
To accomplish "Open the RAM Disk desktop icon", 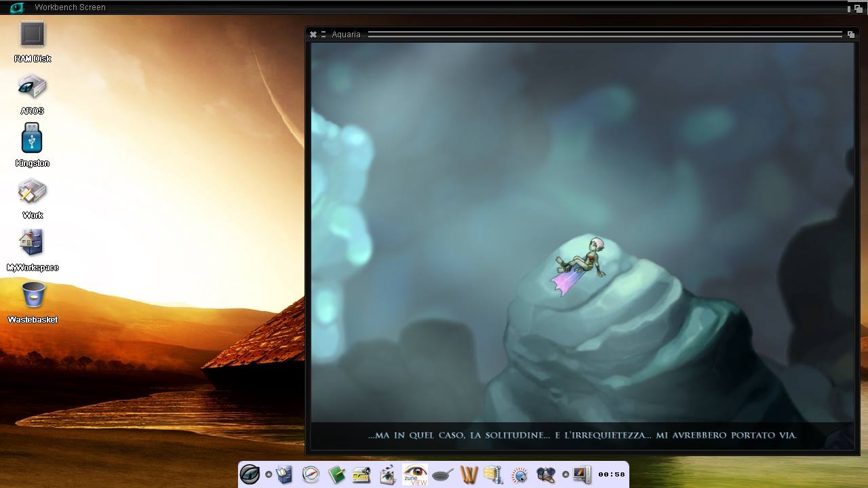I will point(32,35).
